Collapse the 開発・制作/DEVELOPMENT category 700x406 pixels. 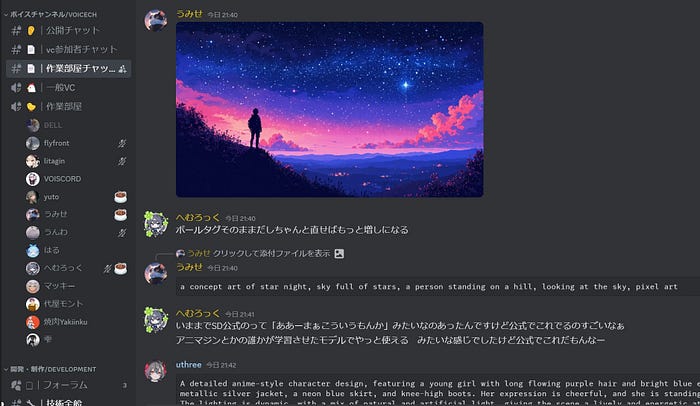(50, 369)
